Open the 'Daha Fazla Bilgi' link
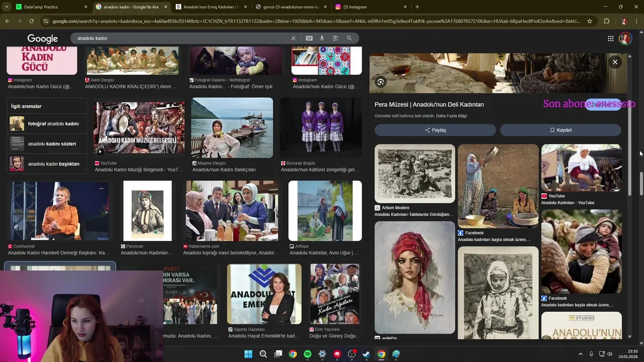The width and height of the screenshot is (644, 362). tap(451, 116)
